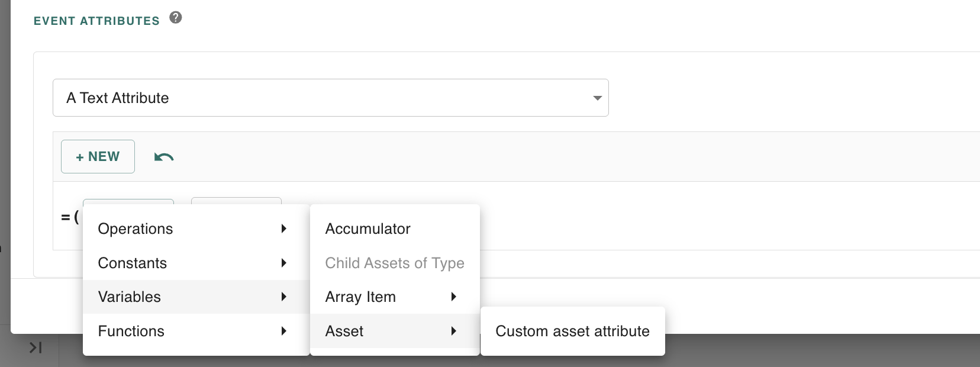Screen dimensions: 980x367
Task: Choose Accumulator from the submenu
Action: pyautogui.click(x=367, y=229)
